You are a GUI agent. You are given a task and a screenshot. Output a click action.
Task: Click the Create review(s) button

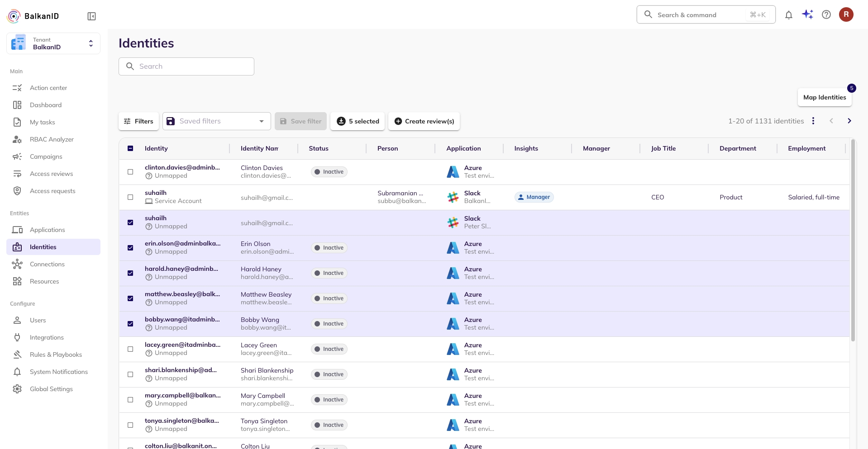pyautogui.click(x=424, y=121)
